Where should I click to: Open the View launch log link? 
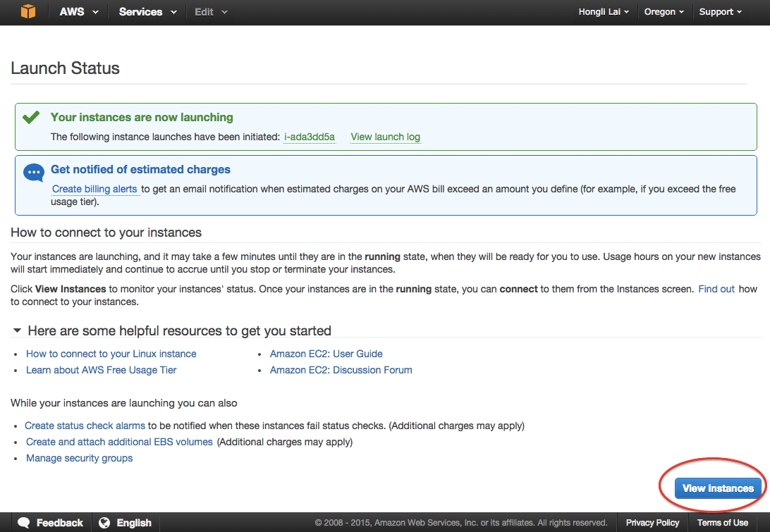click(386, 137)
